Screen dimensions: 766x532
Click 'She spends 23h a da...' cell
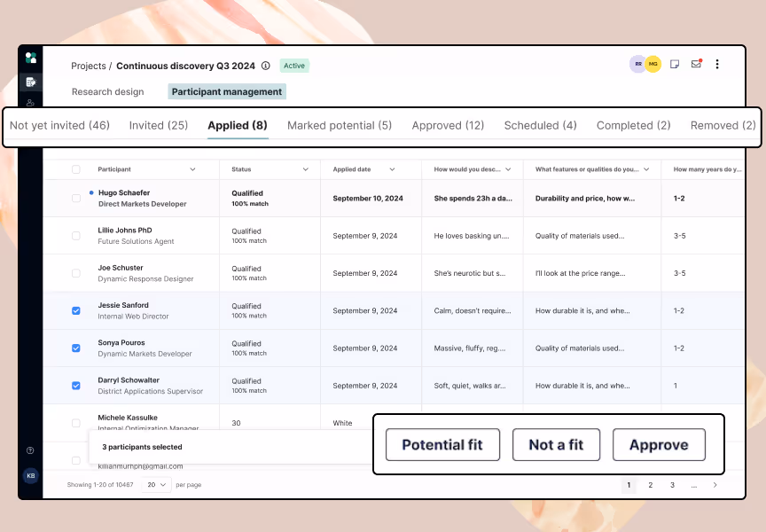click(473, 199)
